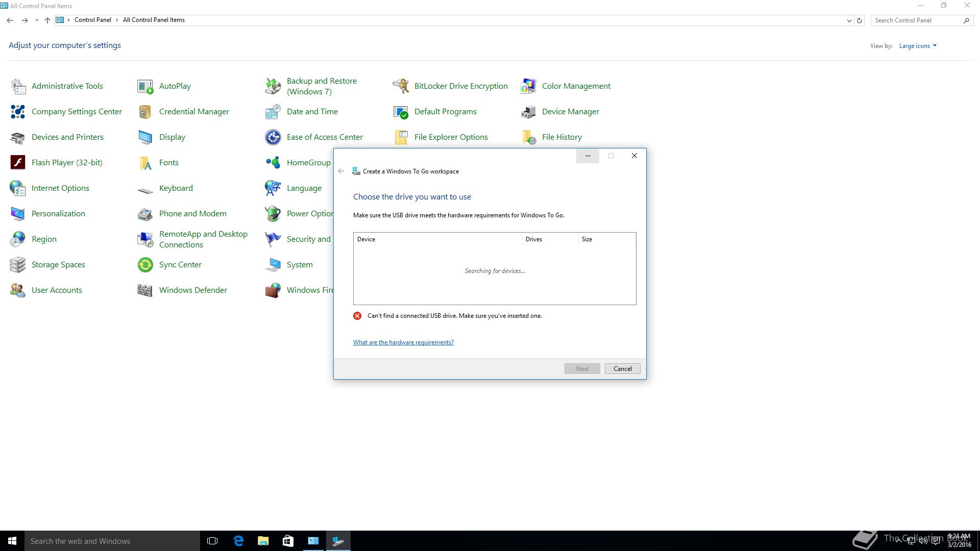Image resolution: width=980 pixels, height=551 pixels.
Task: Select Windows To Go taskbar button
Action: point(338,541)
